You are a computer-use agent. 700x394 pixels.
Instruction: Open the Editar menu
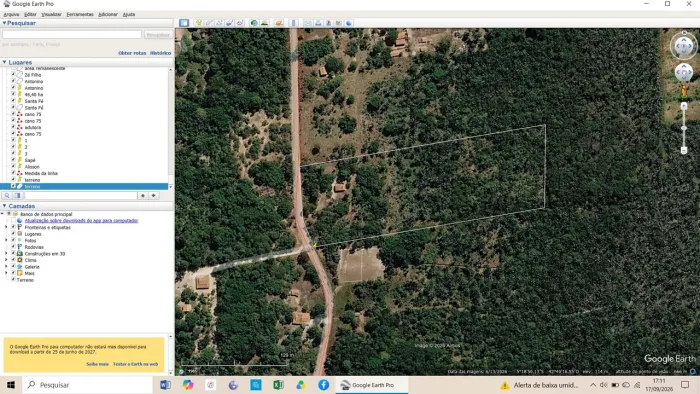30,14
